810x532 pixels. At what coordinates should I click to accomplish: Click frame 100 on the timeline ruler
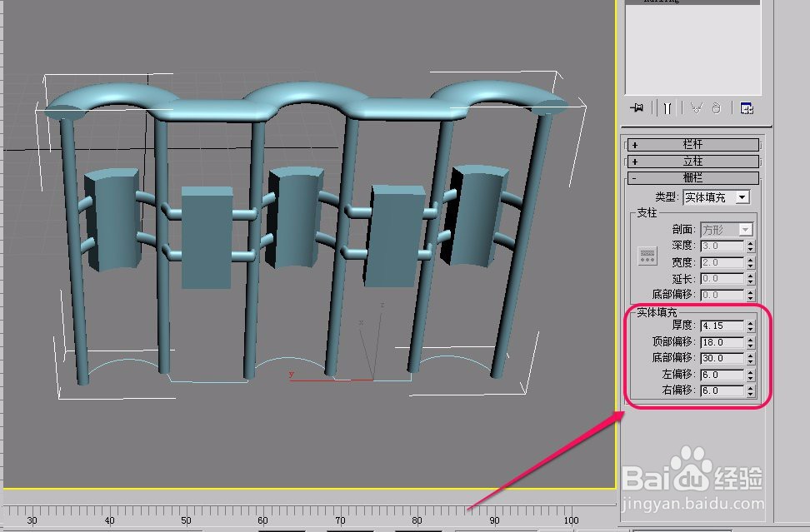tap(571, 520)
